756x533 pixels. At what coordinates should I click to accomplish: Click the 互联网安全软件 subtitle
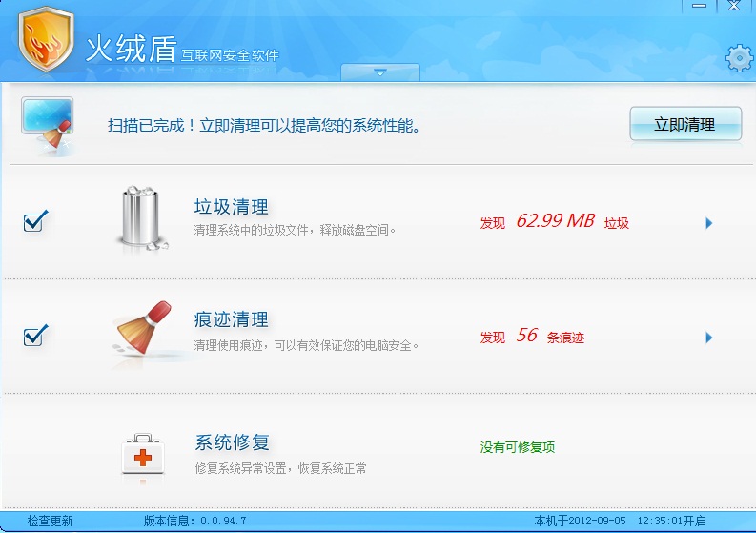coord(230,55)
